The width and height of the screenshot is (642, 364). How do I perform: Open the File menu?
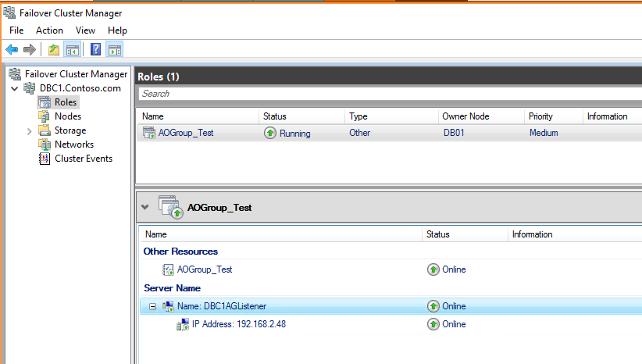16,30
